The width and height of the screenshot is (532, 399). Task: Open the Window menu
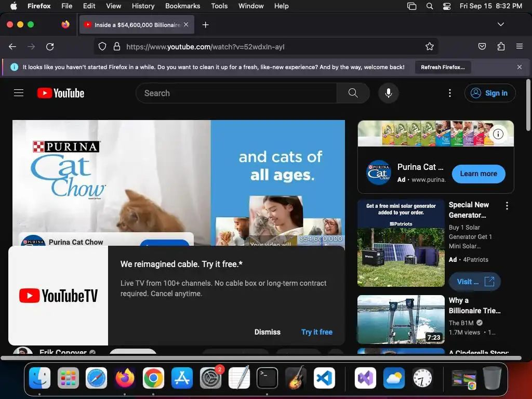[251, 6]
